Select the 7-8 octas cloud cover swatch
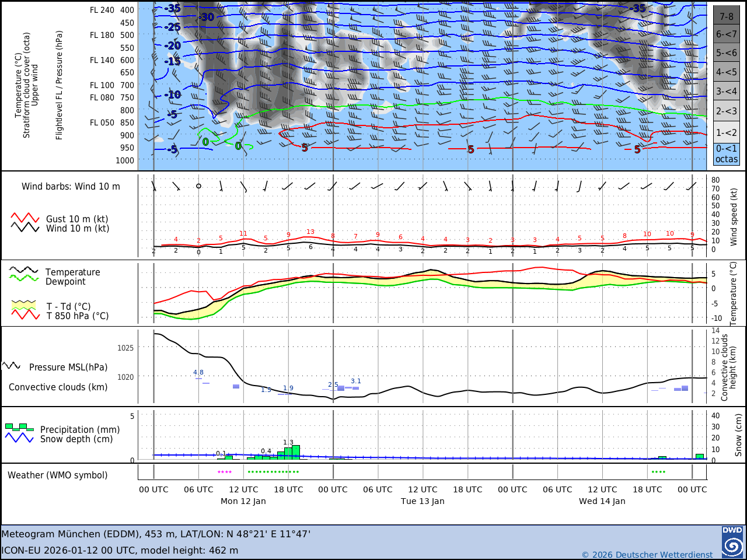Viewport: 747px width, 560px height. tap(727, 15)
